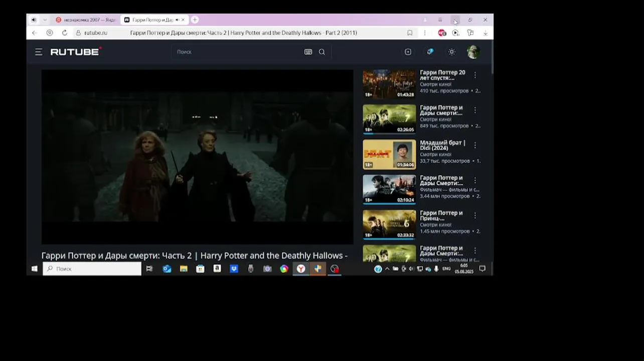Open the red adblock extension icon
This screenshot has width=644, height=361.
pyautogui.click(x=442, y=33)
